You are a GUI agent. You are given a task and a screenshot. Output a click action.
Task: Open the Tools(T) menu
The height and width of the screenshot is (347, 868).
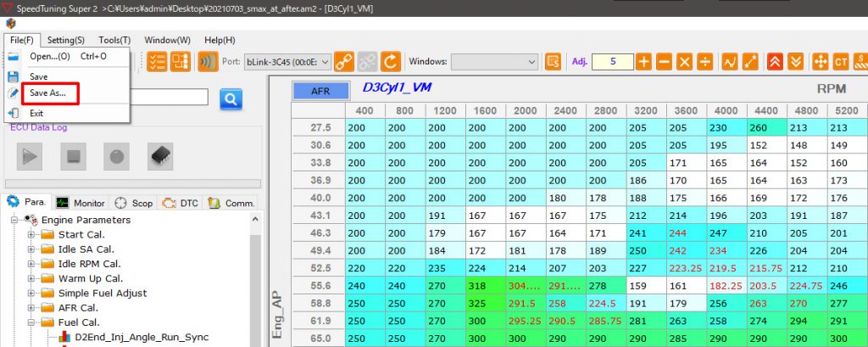coord(114,40)
